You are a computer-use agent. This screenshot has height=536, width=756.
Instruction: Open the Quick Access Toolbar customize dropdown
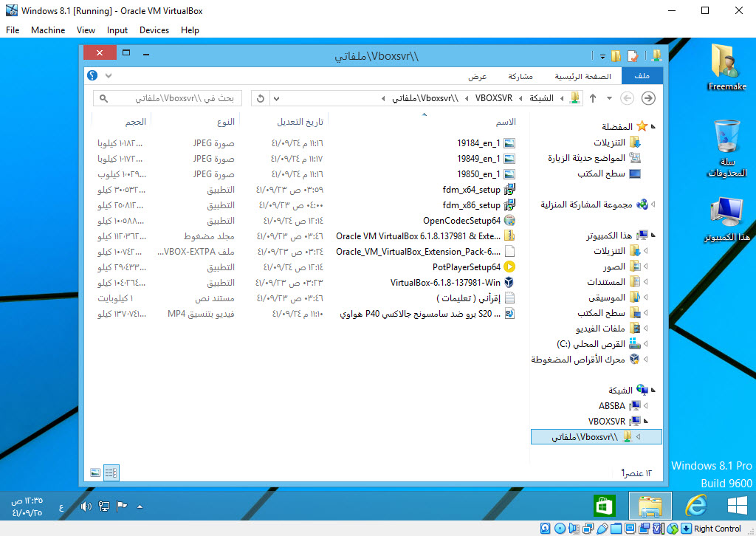tap(602, 56)
